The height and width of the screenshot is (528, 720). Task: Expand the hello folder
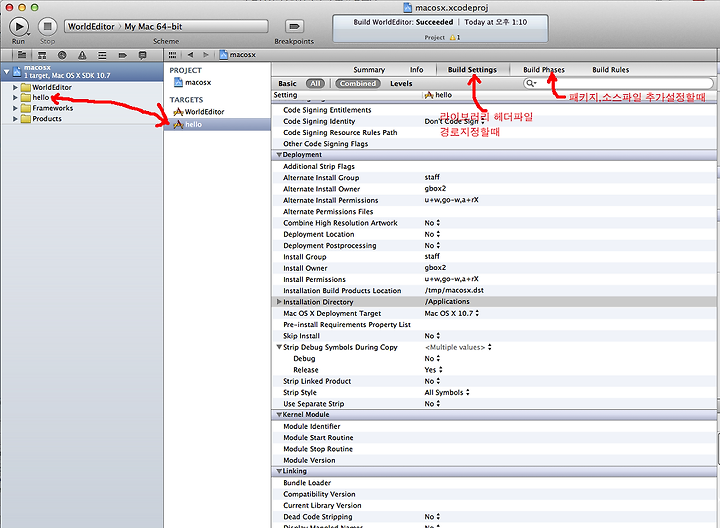tap(15, 97)
